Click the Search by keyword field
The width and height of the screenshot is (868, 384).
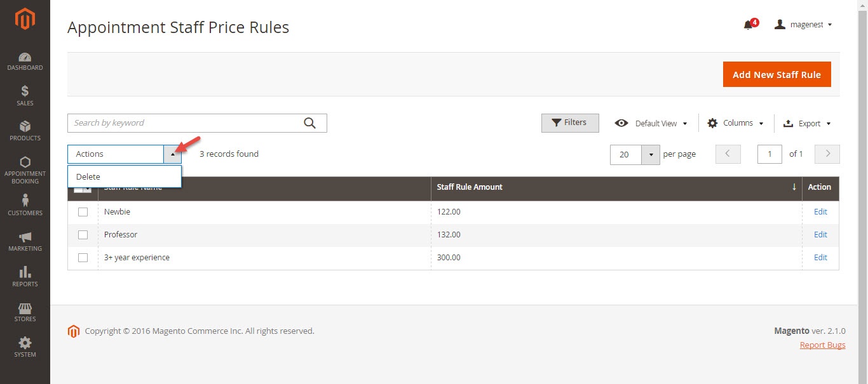click(184, 123)
